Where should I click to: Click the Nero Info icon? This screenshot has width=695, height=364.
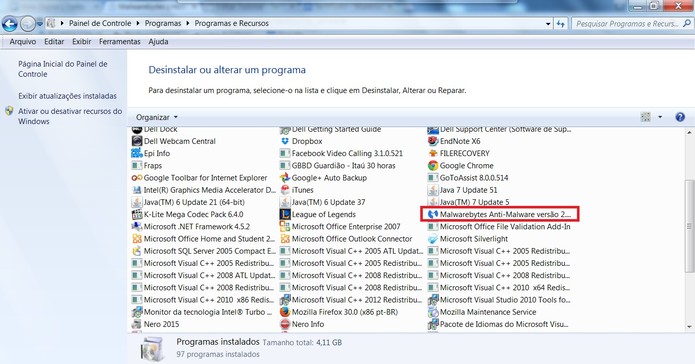285,324
